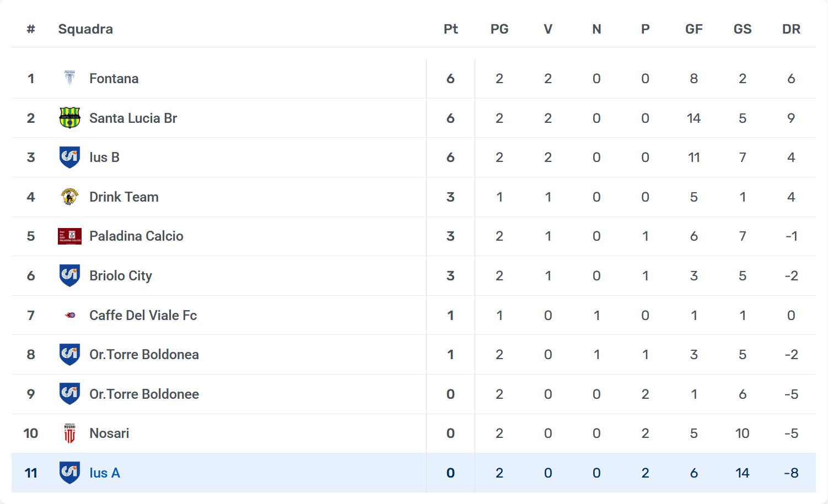
Task: Click the Pt points column header
Action: coord(450,29)
